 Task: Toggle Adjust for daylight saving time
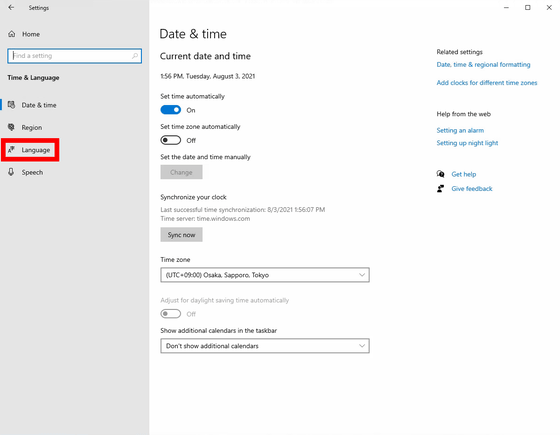coord(171,314)
